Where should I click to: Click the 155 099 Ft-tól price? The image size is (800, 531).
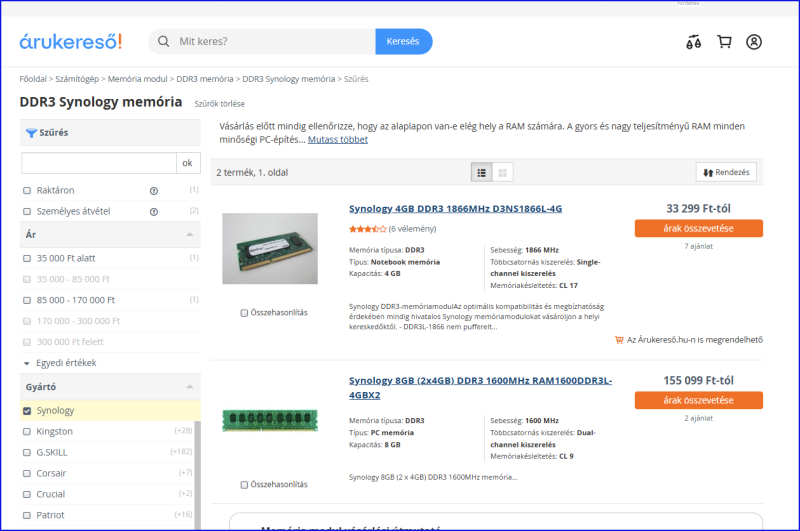[x=698, y=381]
